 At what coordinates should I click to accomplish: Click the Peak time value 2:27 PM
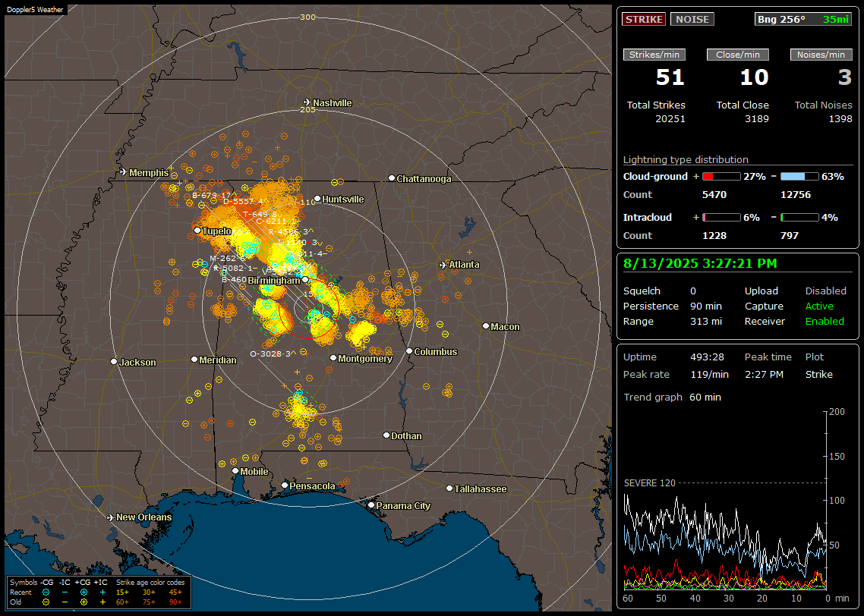click(764, 374)
